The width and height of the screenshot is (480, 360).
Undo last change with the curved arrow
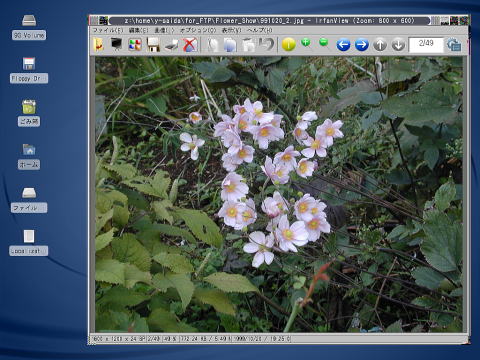coord(266,45)
